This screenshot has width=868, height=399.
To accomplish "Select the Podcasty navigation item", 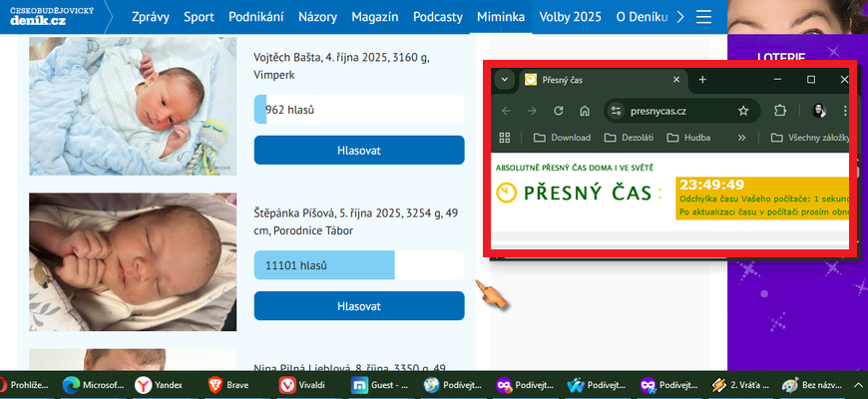I will pyautogui.click(x=438, y=17).
